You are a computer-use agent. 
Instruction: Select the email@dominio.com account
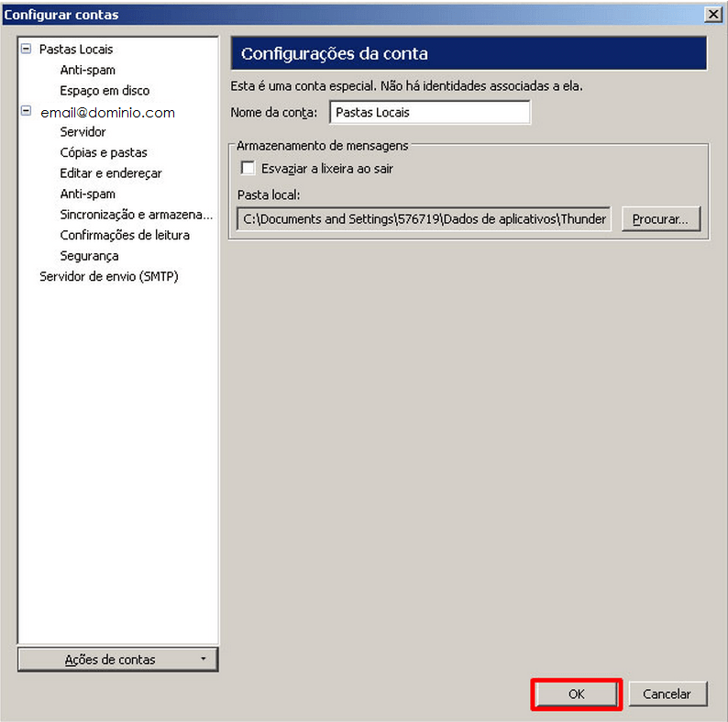tap(107, 113)
